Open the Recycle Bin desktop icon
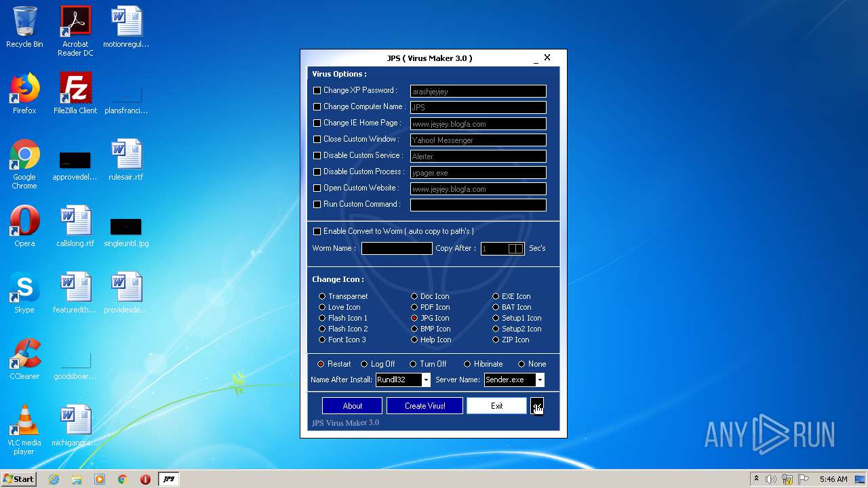868x488 pixels. 24,27
